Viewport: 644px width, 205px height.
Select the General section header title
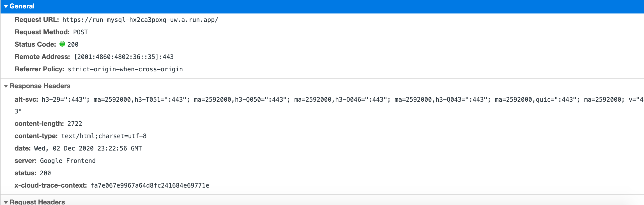[22, 6]
